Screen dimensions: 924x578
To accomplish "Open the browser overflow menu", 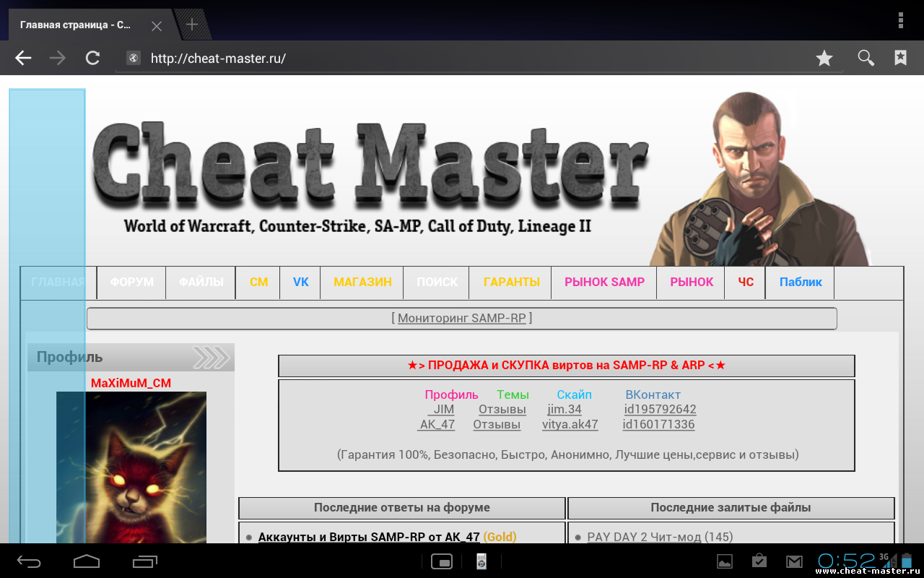I will coord(900,20).
